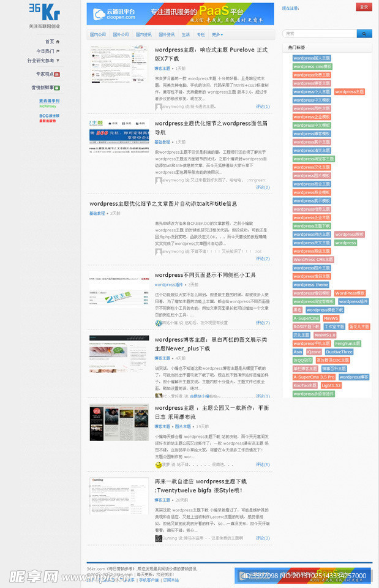
Task: Expand the 行业研究参考 sidebar menu arrow
Action: tap(58, 61)
